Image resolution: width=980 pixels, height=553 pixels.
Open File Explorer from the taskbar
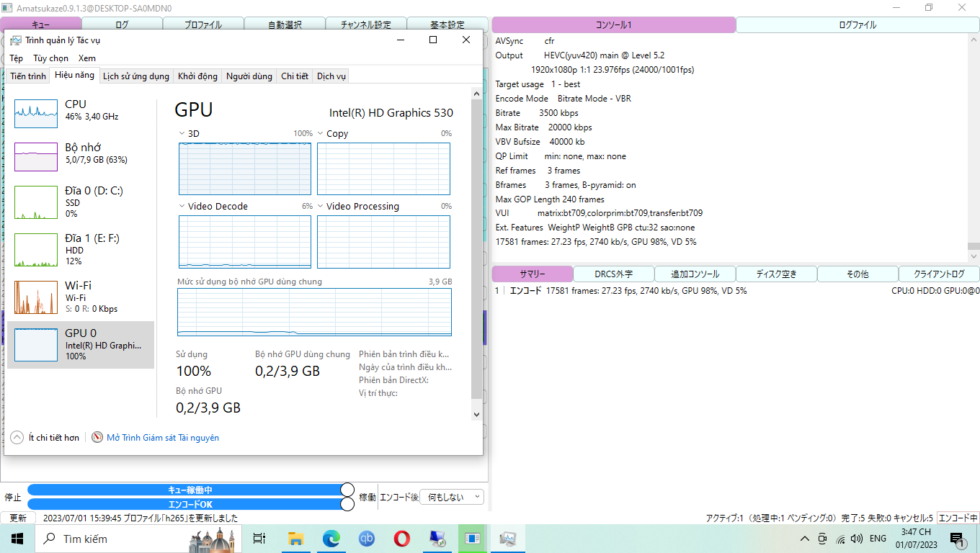295,539
